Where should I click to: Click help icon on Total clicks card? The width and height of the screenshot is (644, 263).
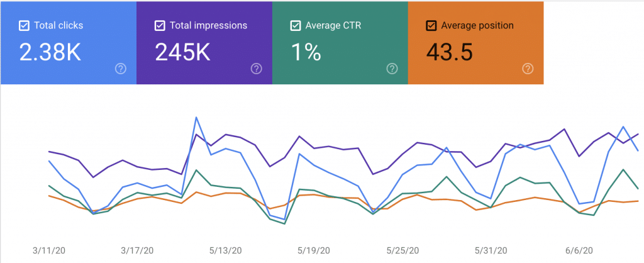point(121,69)
